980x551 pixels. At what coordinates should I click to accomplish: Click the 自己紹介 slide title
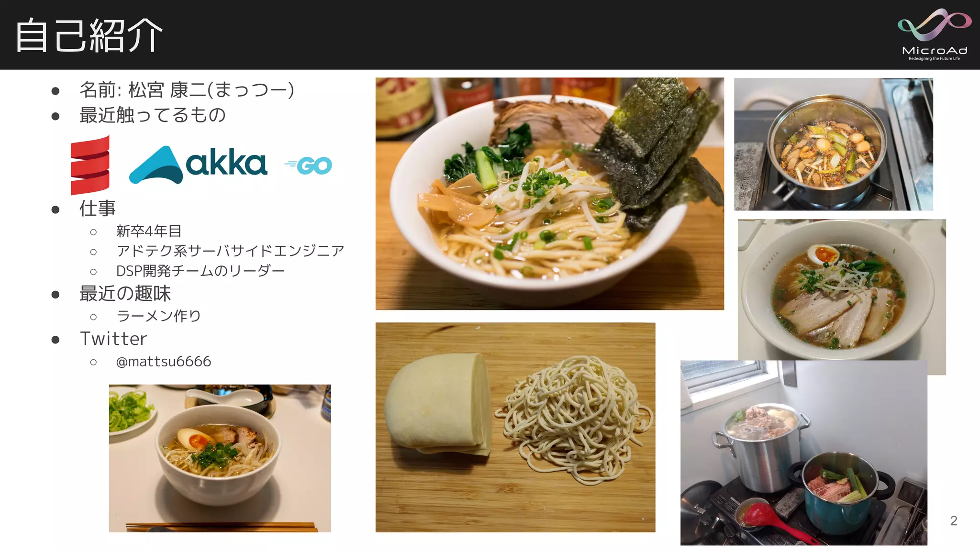click(x=89, y=35)
